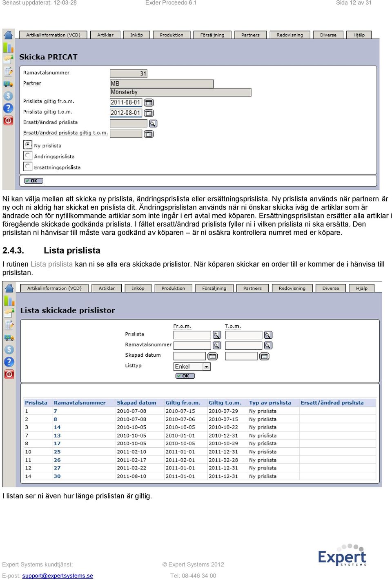Viewport: 392px width, 580px height.
Task: Open calendar picker for Prislista giltig fr.o.m.
Action: click(149, 102)
